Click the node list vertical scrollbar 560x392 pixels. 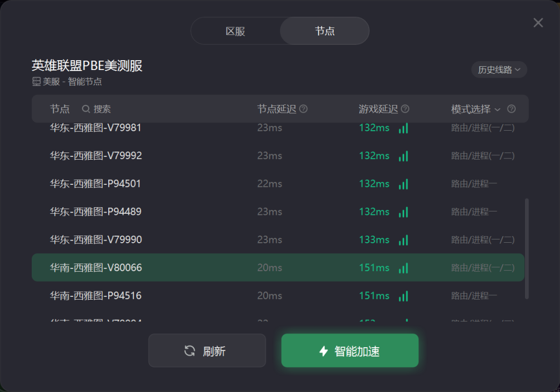[527, 248]
